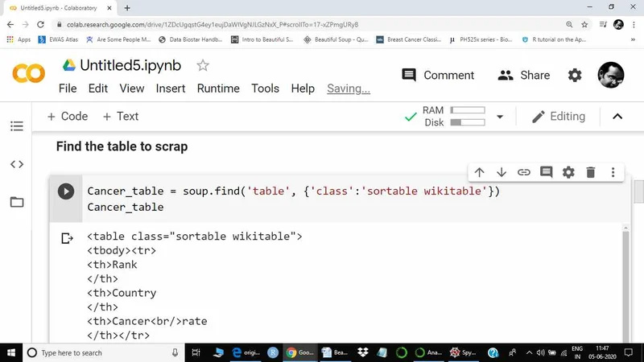Open notebook settings gear in header

coord(575,75)
